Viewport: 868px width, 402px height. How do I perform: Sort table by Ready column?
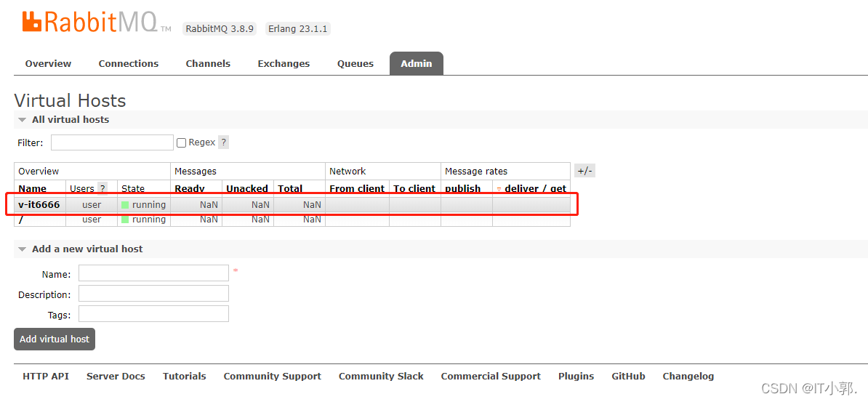point(190,188)
